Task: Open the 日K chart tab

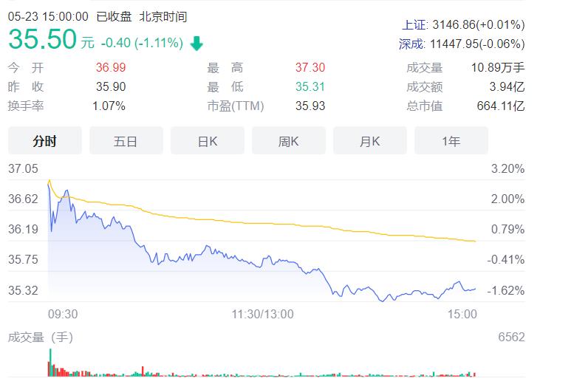Action: click(208, 141)
